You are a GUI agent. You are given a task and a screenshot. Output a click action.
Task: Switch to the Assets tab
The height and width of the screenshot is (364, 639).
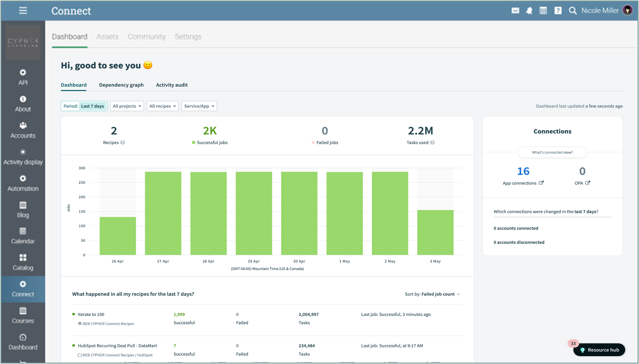pos(107,37)
